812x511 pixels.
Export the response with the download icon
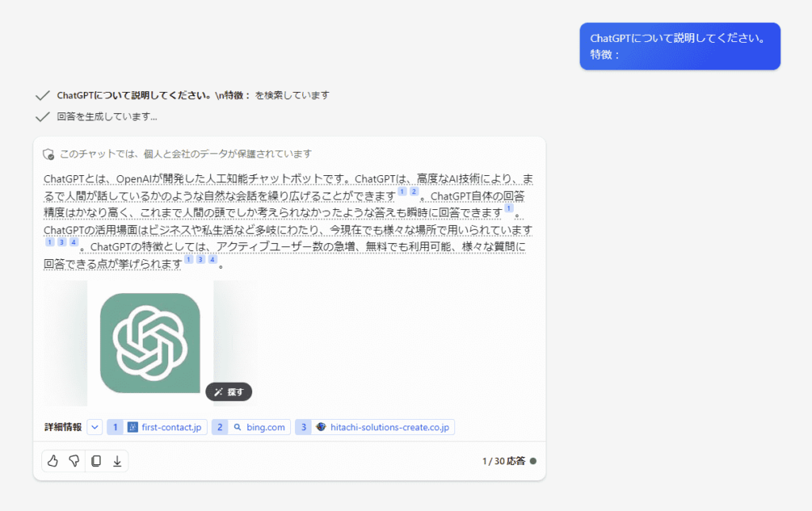coord(117,461)
